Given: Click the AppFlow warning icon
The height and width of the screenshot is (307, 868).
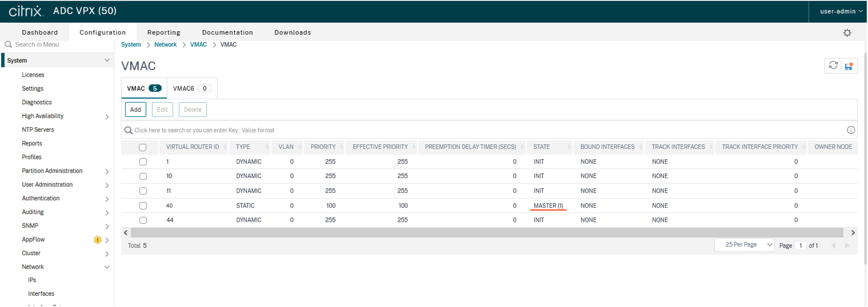Looking at the screenshot, I should click(x=97, y=240).
